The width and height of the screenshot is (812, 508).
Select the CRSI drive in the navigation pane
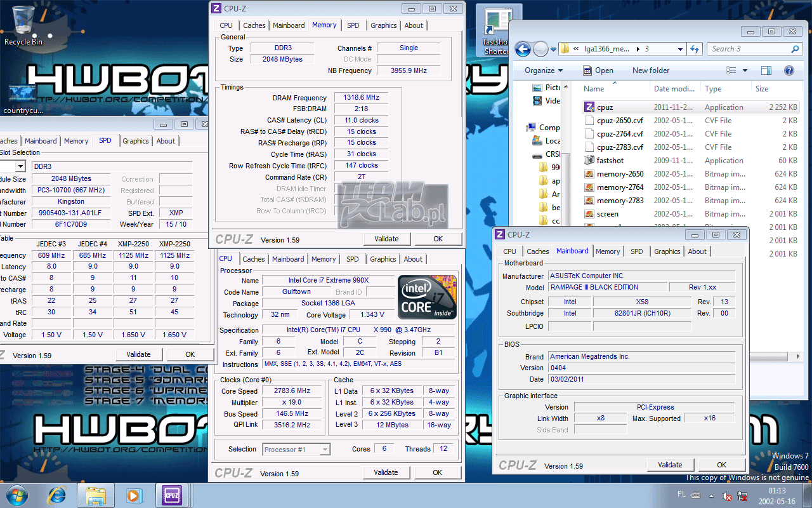click(x=547, y=154)
